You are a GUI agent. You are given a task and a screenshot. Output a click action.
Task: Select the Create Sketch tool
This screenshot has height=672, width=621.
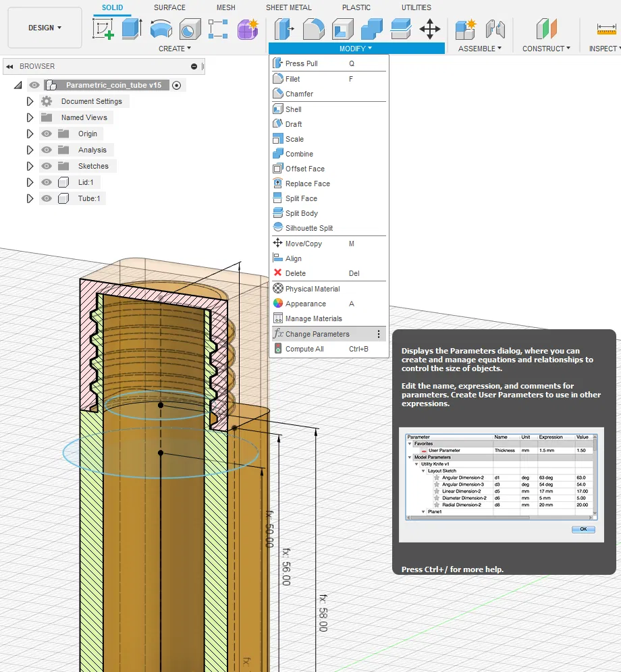[103, 29]
